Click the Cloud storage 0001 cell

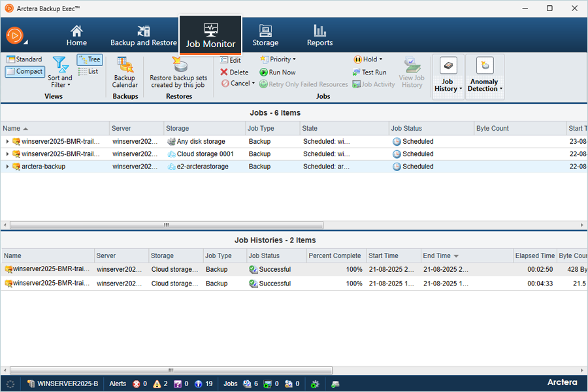(x=205, y=154)
